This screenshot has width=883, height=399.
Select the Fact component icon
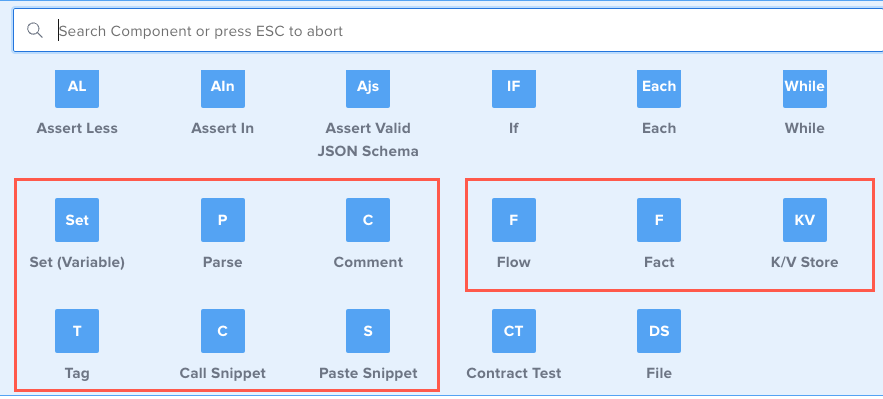659,220
